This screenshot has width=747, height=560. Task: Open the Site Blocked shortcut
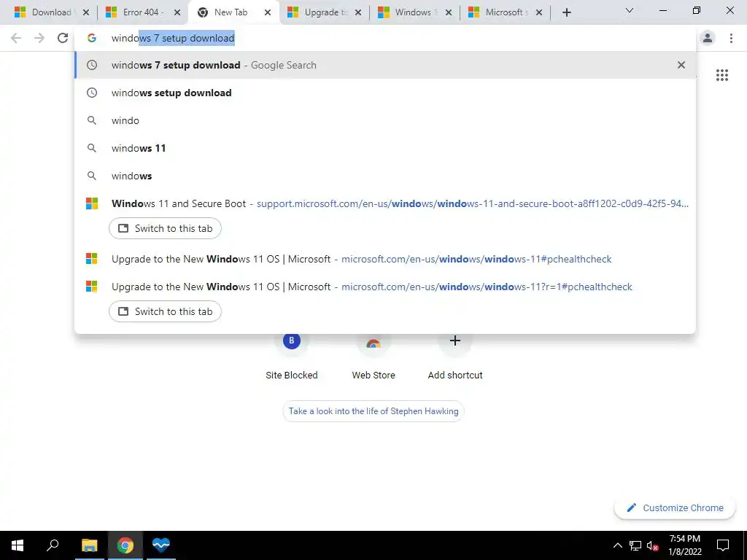(x=292, y=357)
